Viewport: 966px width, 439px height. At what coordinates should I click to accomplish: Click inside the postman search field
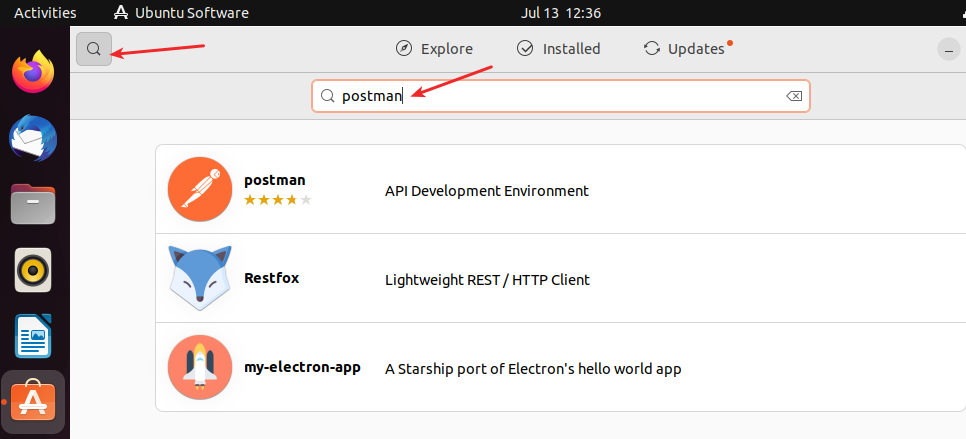pos(561,96)
